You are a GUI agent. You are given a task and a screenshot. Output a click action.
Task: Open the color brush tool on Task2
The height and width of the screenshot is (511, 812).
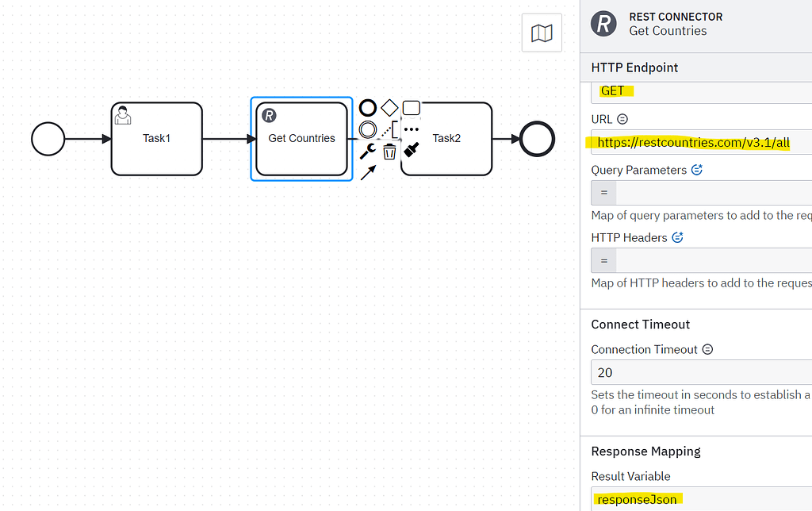412,149
